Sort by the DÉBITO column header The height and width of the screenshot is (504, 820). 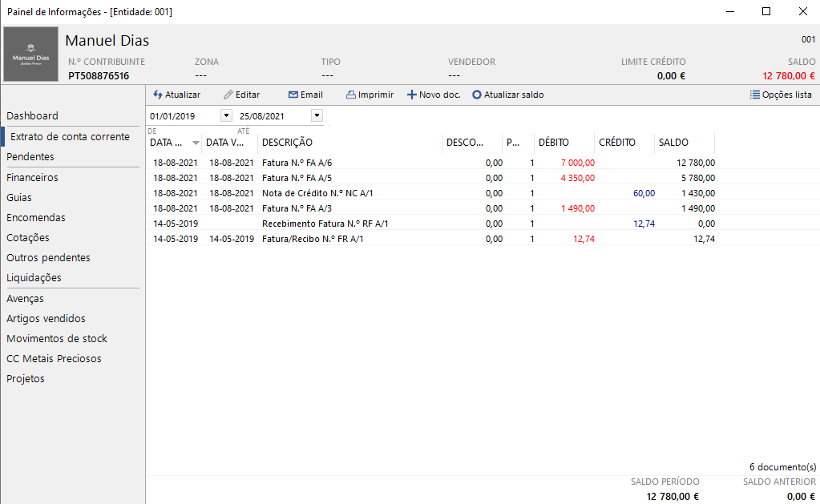[x=554, y=143]
